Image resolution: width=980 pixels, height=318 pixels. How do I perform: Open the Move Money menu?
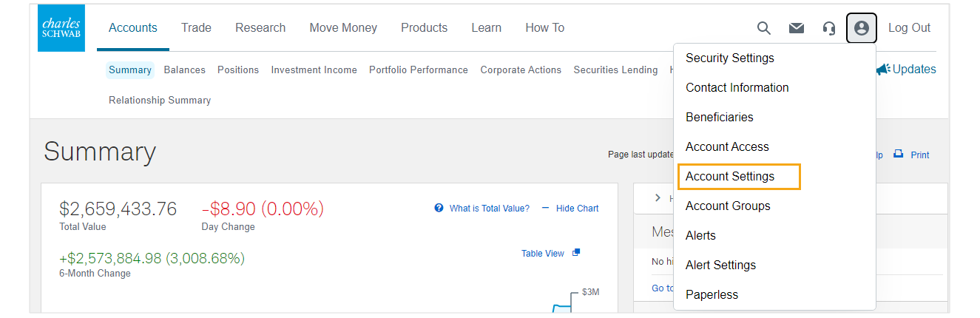(343, 28)
